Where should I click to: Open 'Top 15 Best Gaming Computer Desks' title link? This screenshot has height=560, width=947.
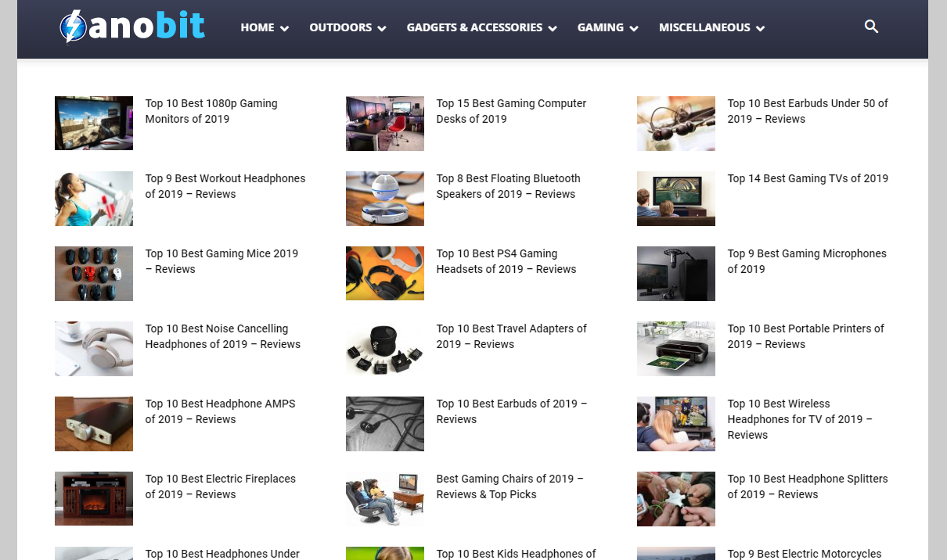(x=511, y=111)
